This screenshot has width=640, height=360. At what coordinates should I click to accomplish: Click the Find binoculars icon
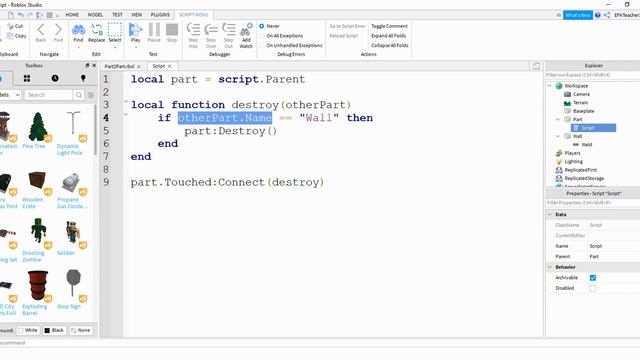78,30
